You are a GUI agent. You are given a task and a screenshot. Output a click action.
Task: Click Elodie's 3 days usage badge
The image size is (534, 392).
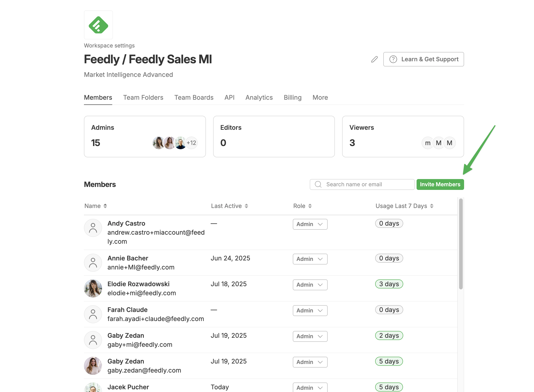point(389,284)
